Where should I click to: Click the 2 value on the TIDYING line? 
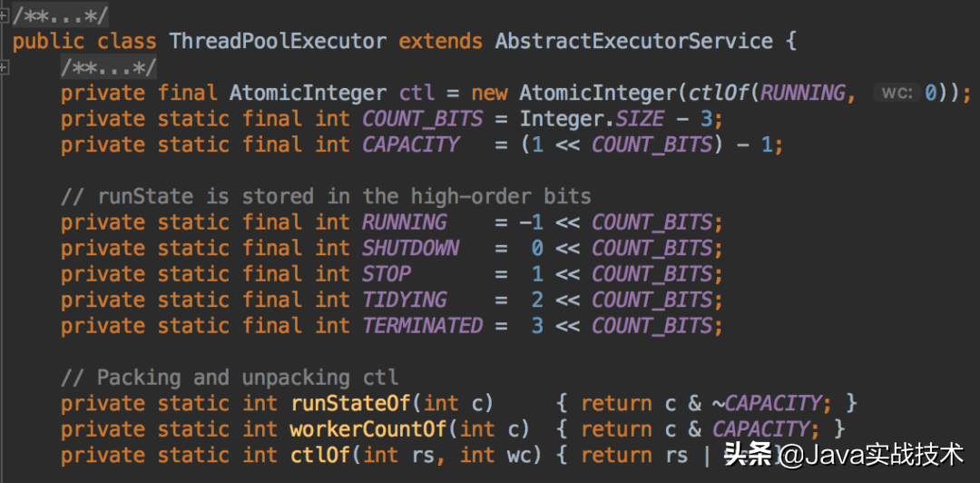tap(537, 300)
